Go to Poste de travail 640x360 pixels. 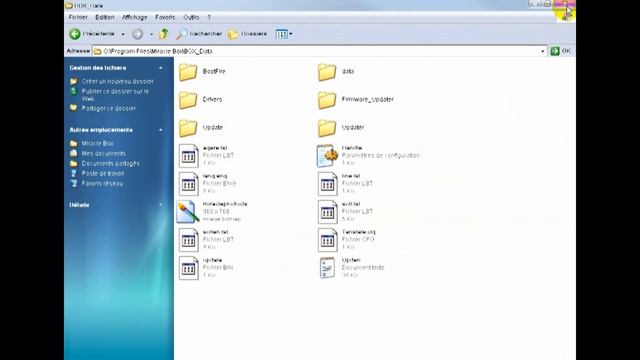[102, 173]
